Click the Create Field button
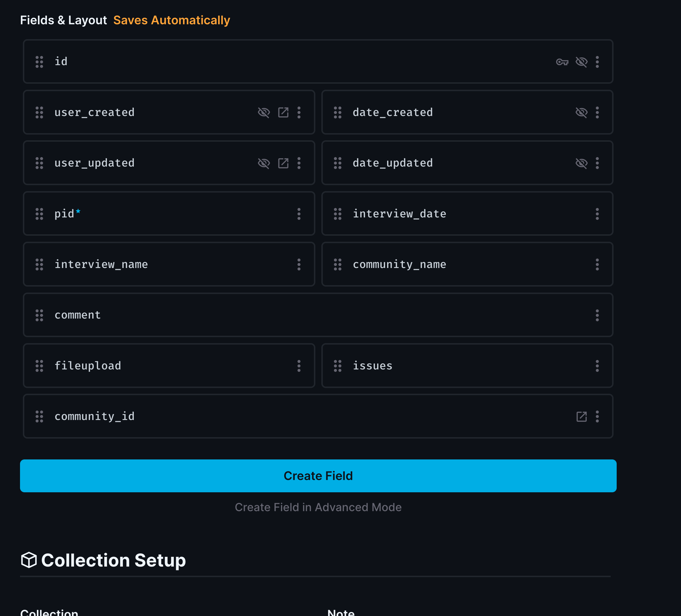681x616 pixels. 318,476
